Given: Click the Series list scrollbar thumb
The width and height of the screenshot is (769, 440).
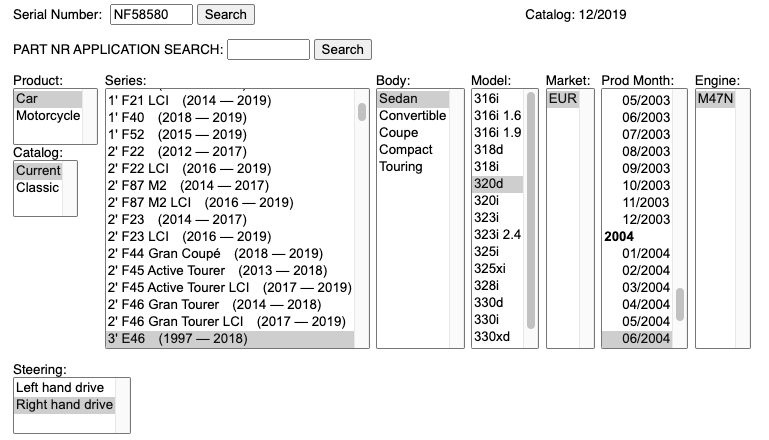Looking at the screenshot, I should coord(362,112).
